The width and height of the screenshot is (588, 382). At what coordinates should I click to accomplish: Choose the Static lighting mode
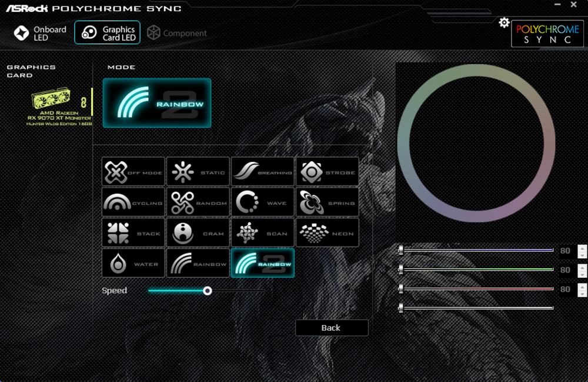pos(198,172)
